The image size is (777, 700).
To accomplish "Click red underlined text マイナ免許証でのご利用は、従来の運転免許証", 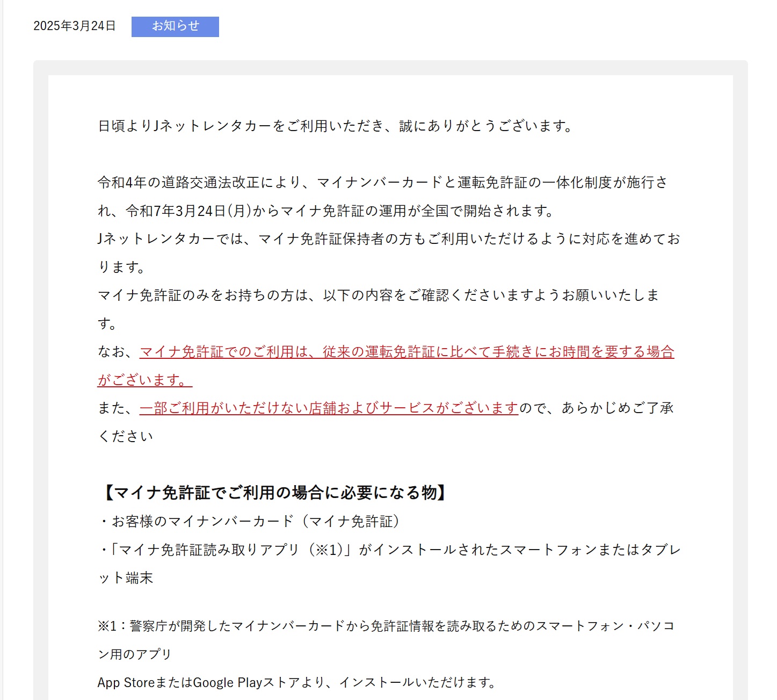I will pos(407,351).
